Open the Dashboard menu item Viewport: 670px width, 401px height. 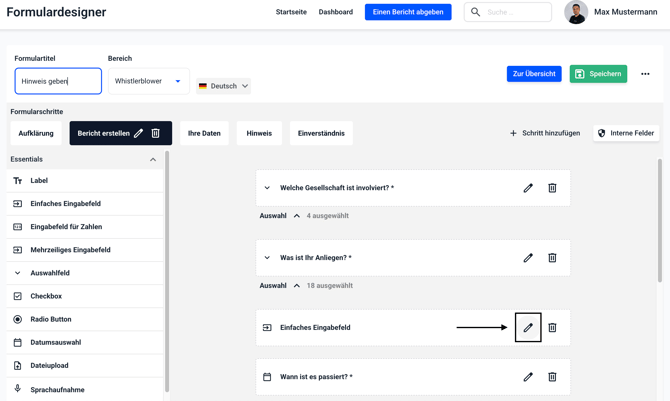335,12
